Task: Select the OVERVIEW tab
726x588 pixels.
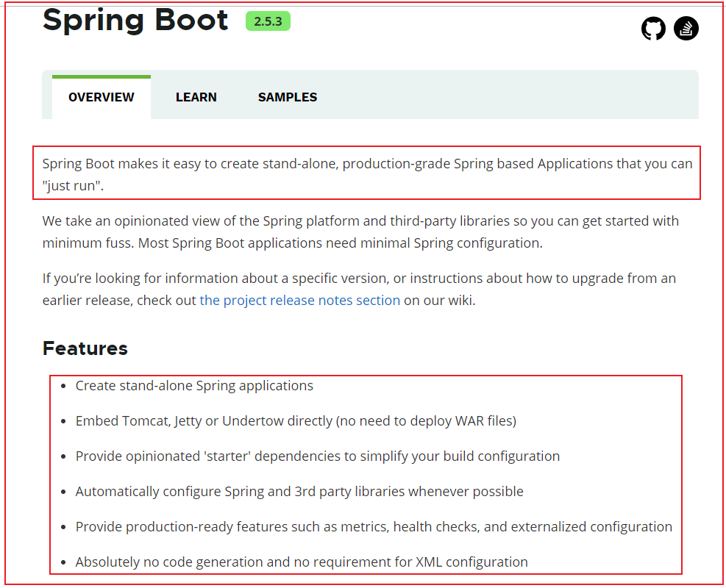Action: [x=102, y=97]
